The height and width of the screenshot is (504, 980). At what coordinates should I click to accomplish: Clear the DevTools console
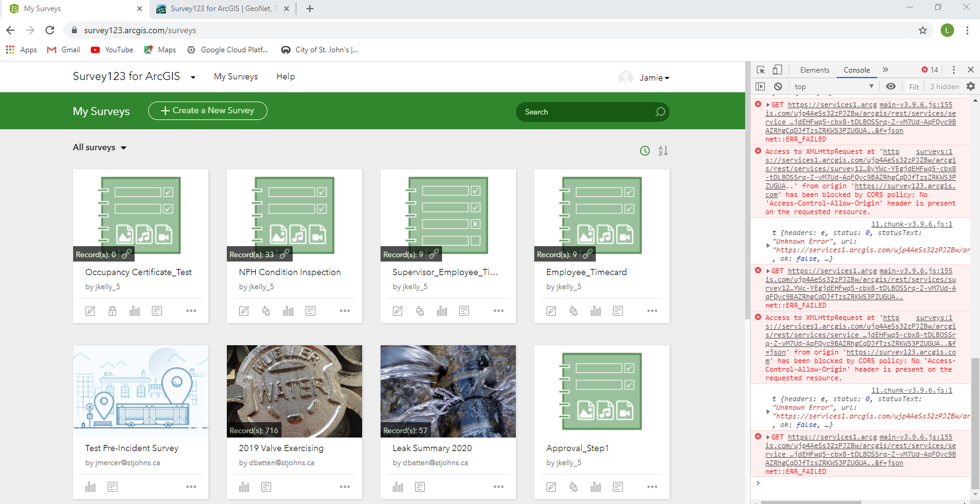[x=778, y=87]
